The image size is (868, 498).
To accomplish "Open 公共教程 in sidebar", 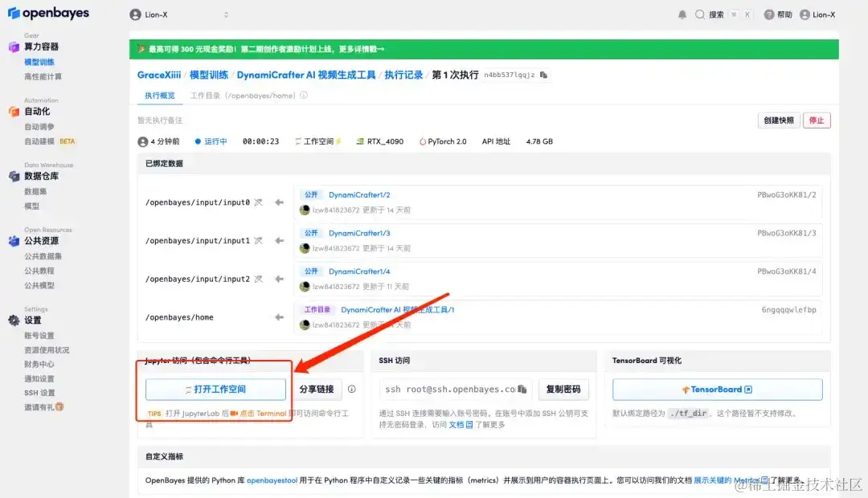I will [x=39, y=271].
